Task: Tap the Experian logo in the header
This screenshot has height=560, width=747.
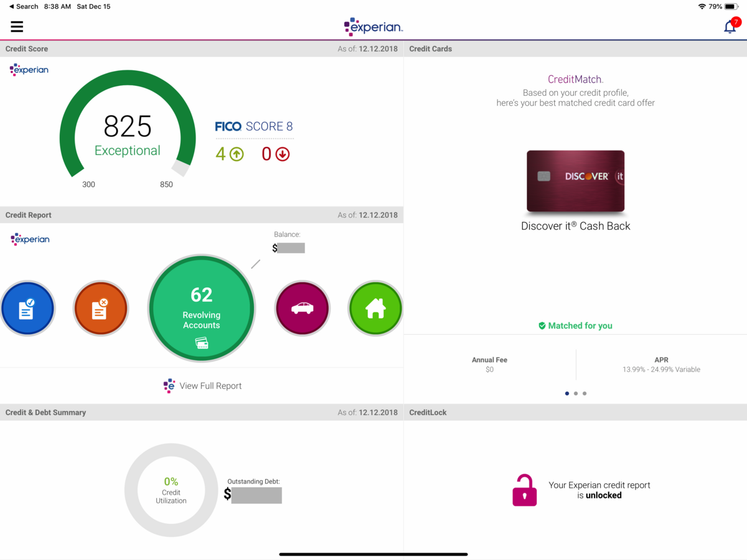Action: click(x=373, y=27)
